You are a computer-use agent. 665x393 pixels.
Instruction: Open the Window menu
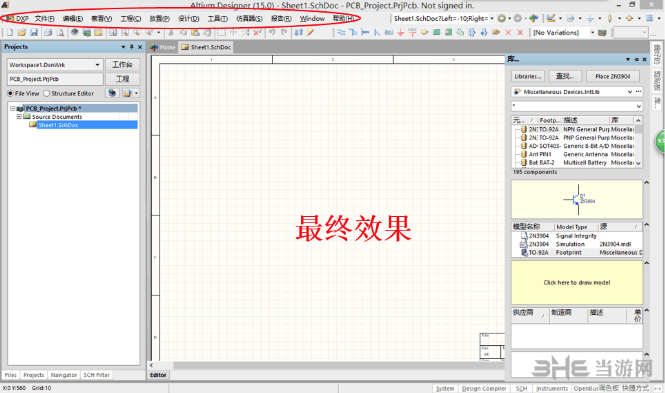(312, 19)
